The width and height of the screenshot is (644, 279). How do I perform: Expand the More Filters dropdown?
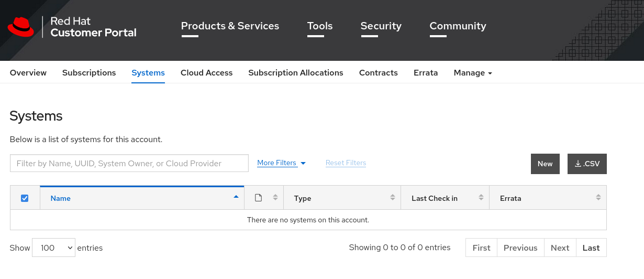(x=281, y=163)
